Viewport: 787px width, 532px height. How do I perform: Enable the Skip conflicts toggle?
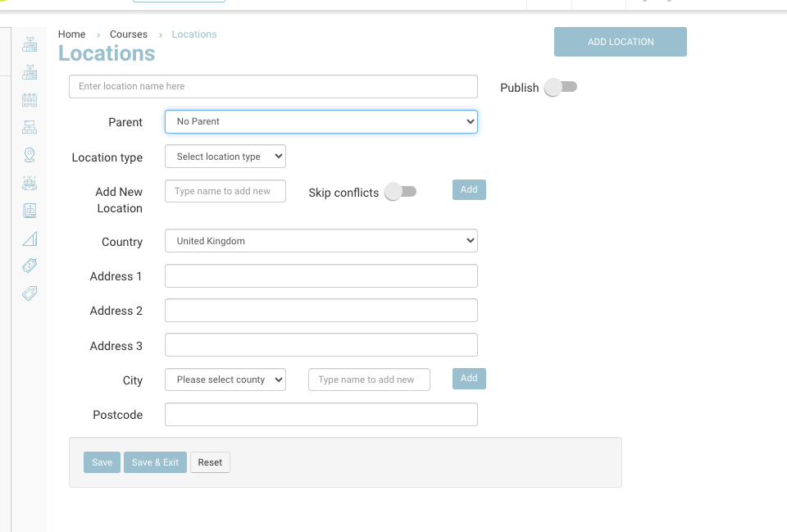coord(401,192)
